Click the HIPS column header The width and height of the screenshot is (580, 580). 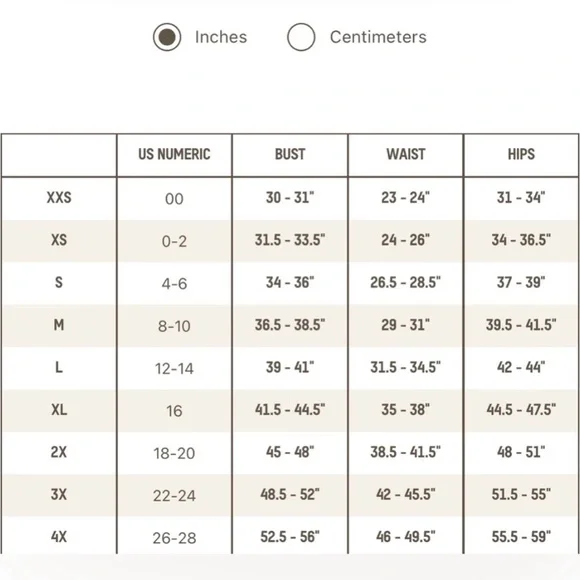tap(521, 154)
